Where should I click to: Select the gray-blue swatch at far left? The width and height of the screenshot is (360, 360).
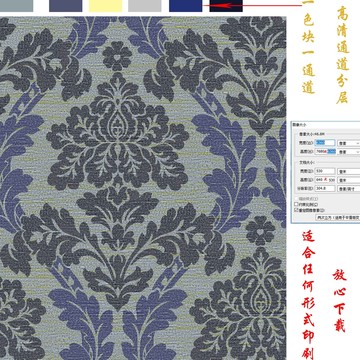(16, 6)
